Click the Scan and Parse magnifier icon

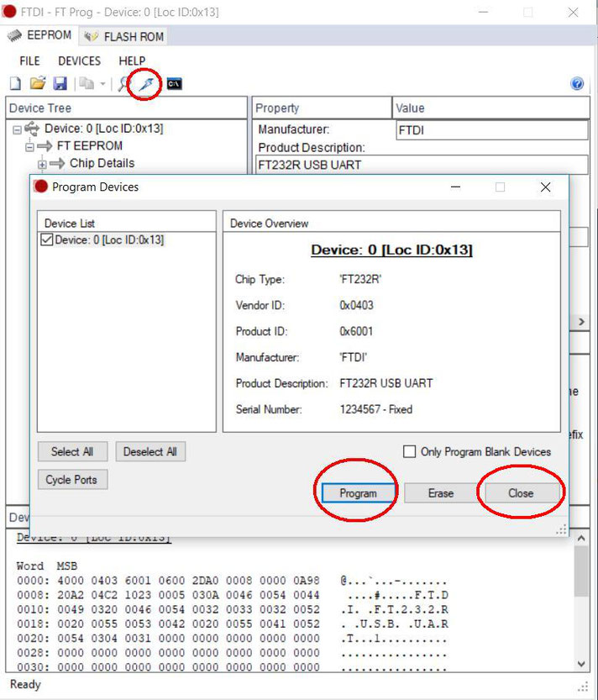tap(123, 83)
